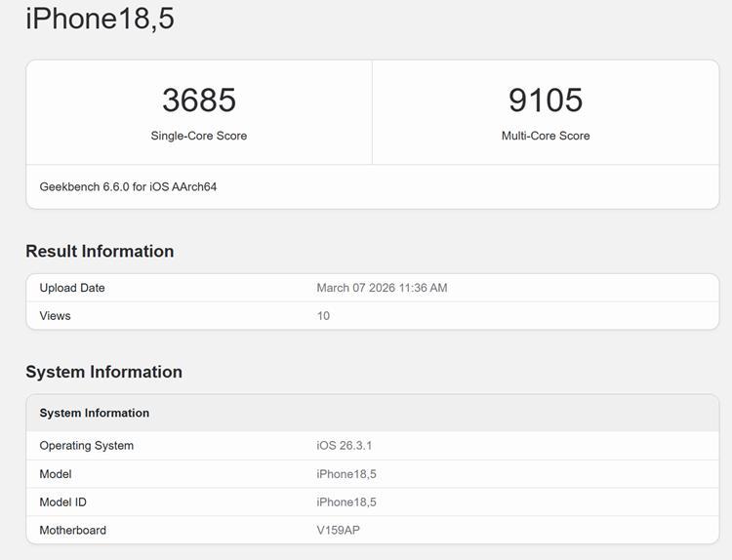732x560 pixels.
Task: Click the iPhone18,5 page title
Action: (100, 19)
